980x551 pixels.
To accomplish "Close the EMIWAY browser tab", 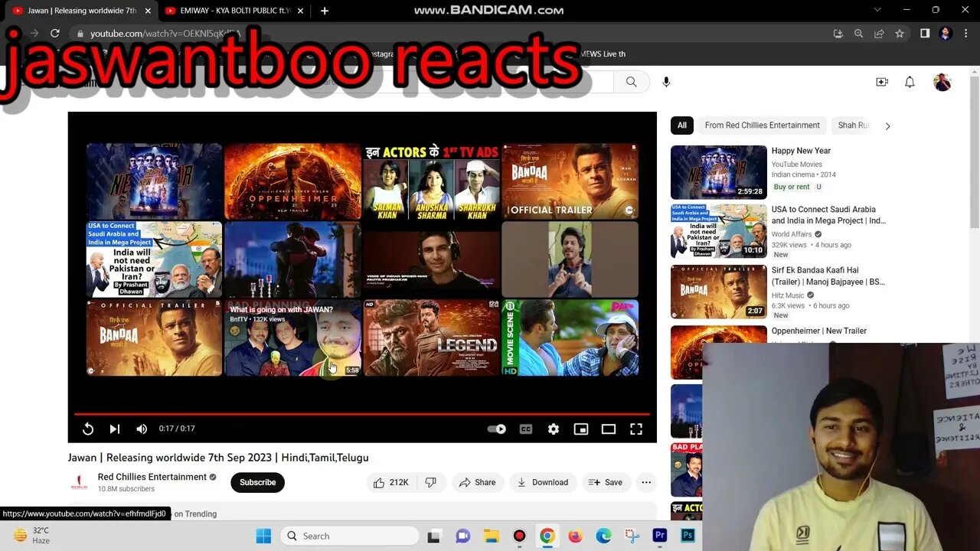I will [301, 11].
